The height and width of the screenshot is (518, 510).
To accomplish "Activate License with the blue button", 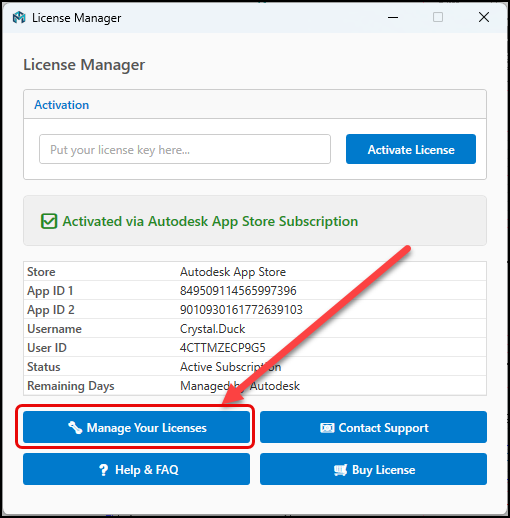I will (x=411, y=149).
